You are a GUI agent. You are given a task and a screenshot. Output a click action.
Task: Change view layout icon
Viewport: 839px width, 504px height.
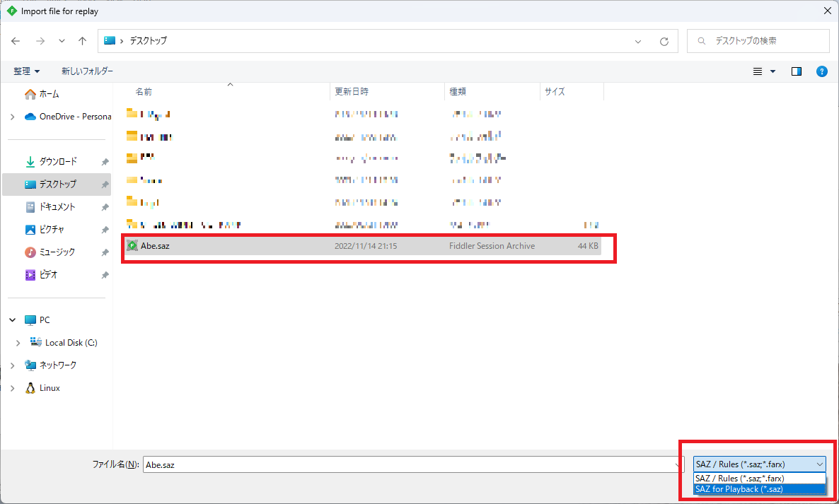pos(758,71)
